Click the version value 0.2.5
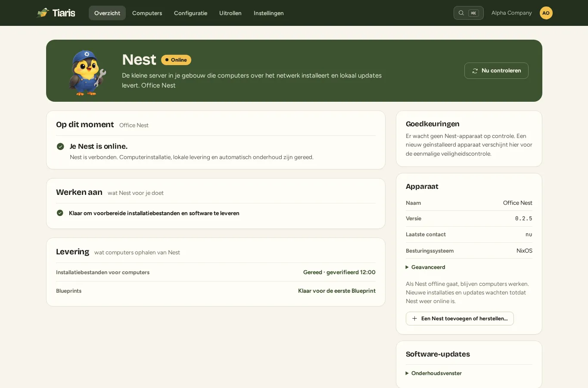The height and width of the screenshot is (388, 588). point(524,219)
